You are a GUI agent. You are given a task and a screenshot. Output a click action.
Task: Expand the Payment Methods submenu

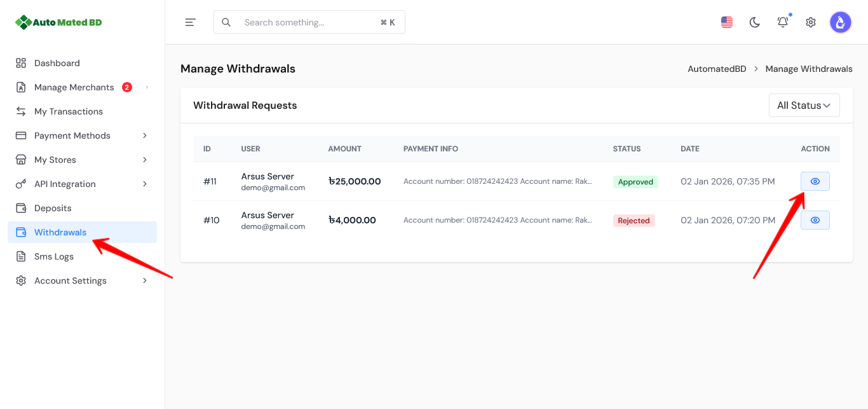82,135
